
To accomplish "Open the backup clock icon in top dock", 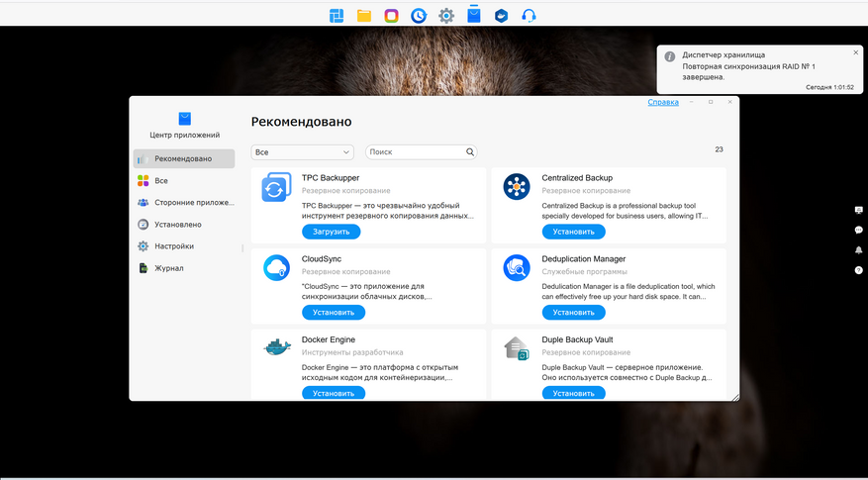I will 419,16.
